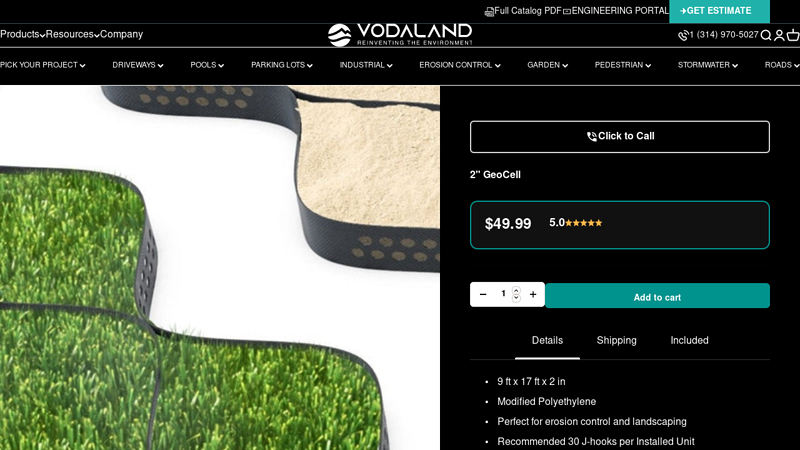Open the user account icon
The image size is (800, 450).
coord(779,35)
